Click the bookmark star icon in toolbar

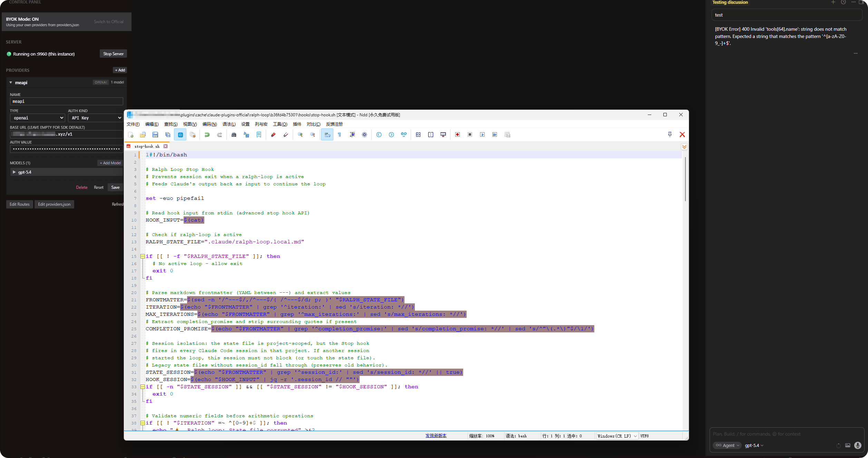(259, 135)
